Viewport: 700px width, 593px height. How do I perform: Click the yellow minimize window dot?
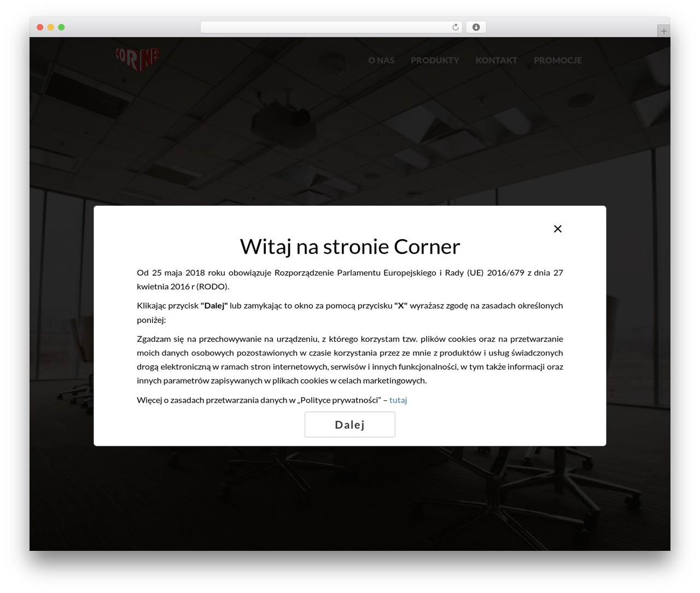51,27
